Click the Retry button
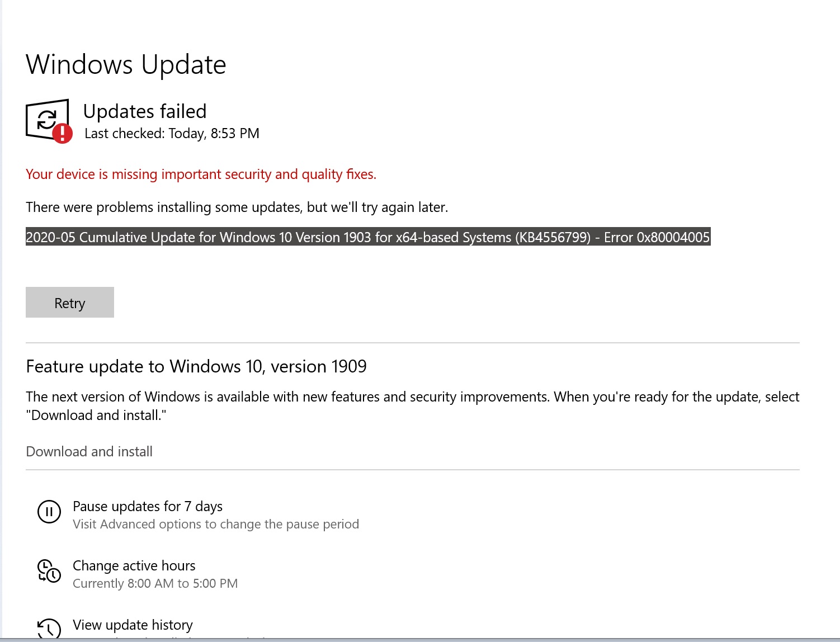 click(x=70, y=303)
